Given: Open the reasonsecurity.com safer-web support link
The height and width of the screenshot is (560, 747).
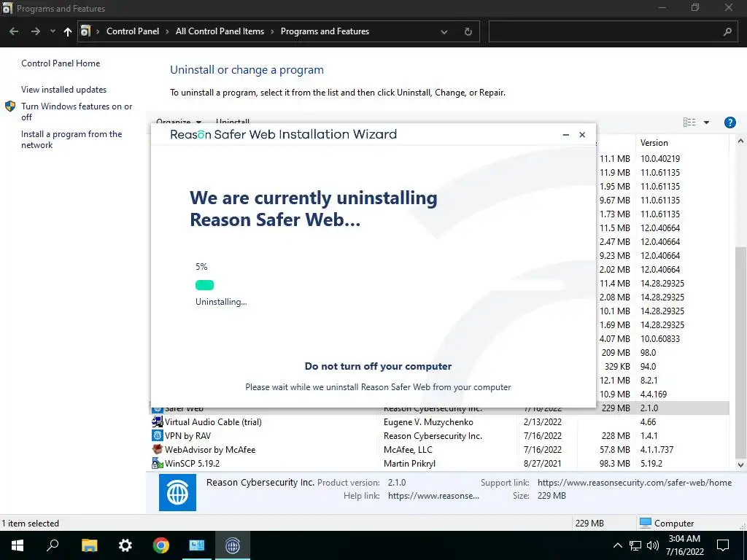Looking at the screenshot, I should pos(635,483).
